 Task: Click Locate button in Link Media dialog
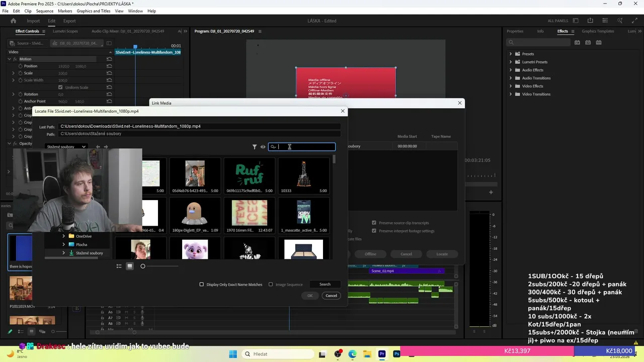[x=442, y=254]
